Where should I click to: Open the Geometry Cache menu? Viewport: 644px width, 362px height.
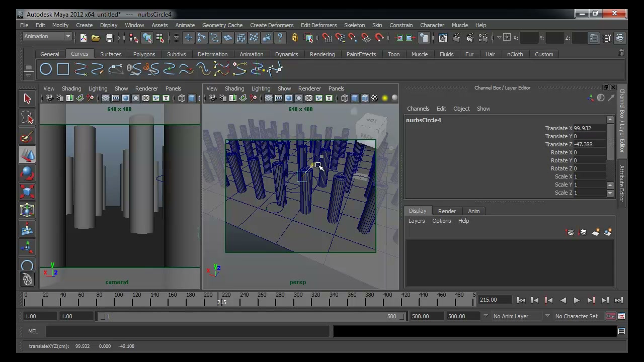(x=222, y=25)
